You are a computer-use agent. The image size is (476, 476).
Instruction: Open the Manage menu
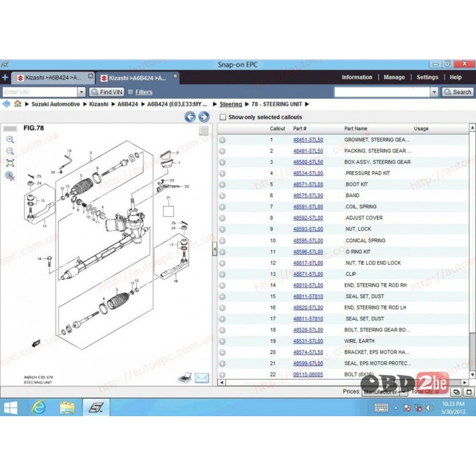click(x=394, y=77)
